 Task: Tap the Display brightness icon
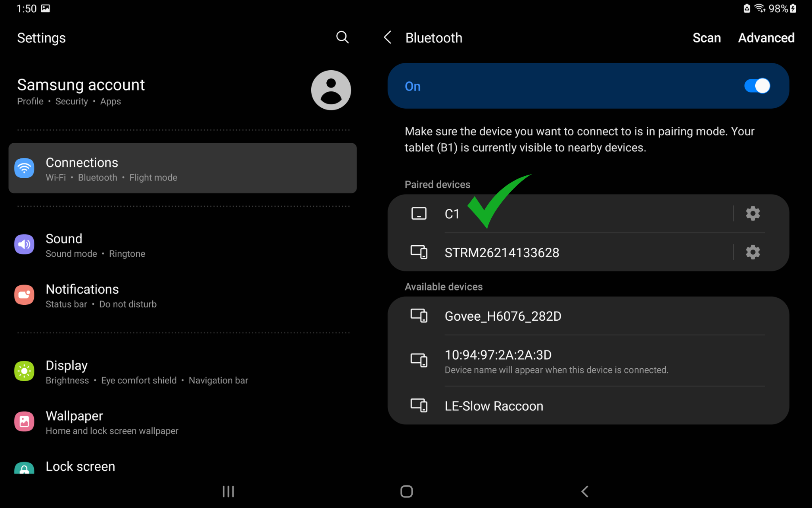coord(24,371)
